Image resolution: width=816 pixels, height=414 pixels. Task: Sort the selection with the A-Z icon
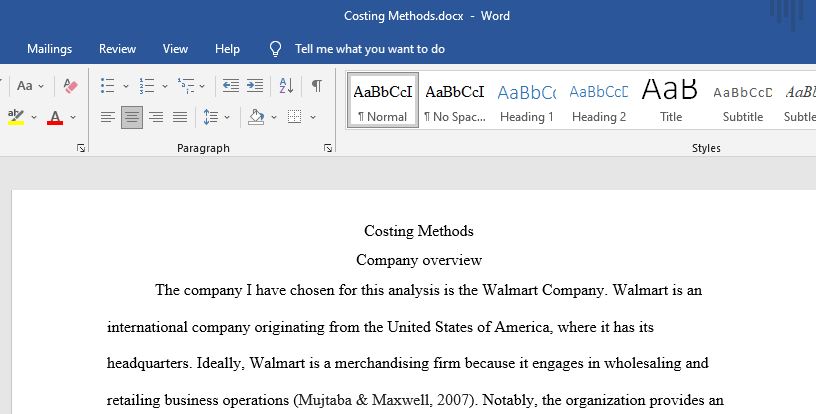286,85
